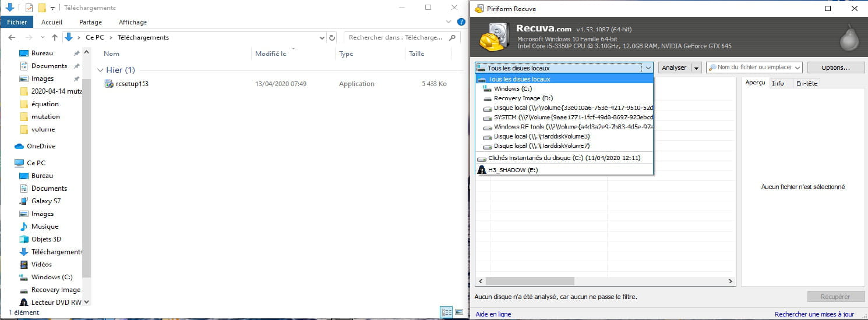Switch to the En-tête tab in Recuva
The width and height of the screenshot is (868, 320).
[x=807, y=83]
